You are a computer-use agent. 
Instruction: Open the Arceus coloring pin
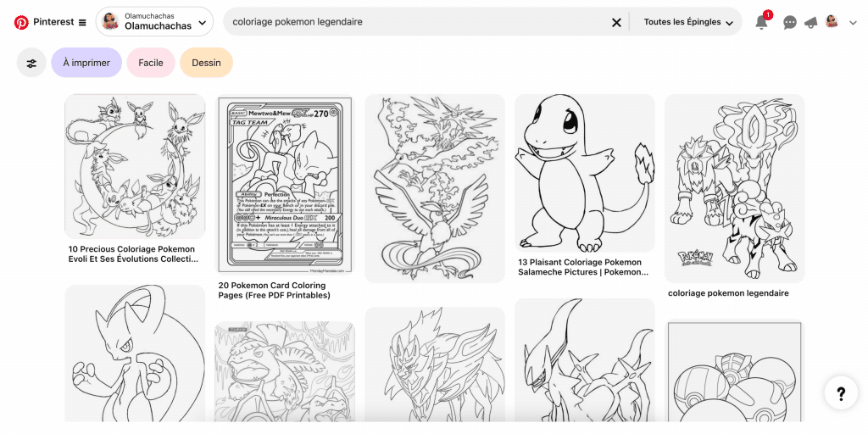[585, 360]
